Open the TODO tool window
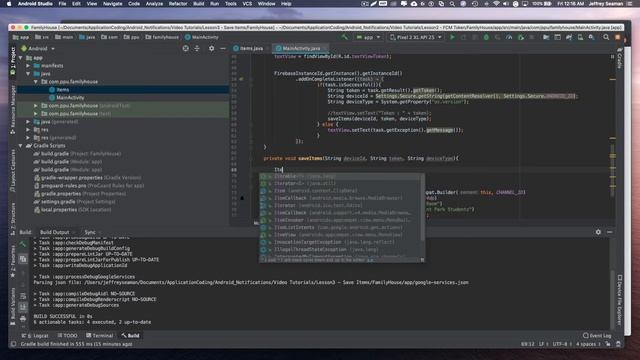Screen dimensions: 640x360 (x=67, y=336)
